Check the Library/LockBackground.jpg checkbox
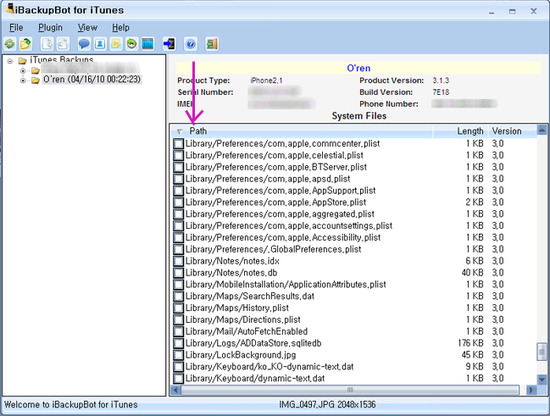Viewport: 550px width, 416px height. pyautogui.click(x=179, y=355)
